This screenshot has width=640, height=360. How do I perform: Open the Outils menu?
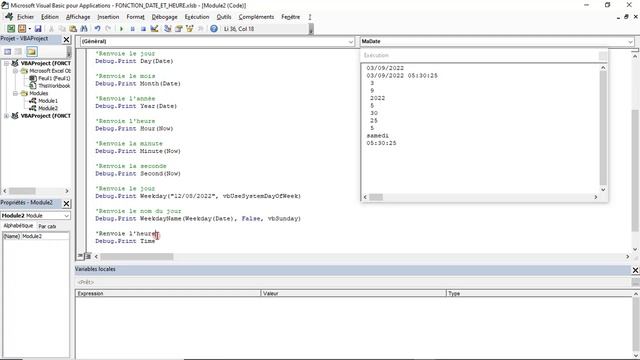pos(224,17)
